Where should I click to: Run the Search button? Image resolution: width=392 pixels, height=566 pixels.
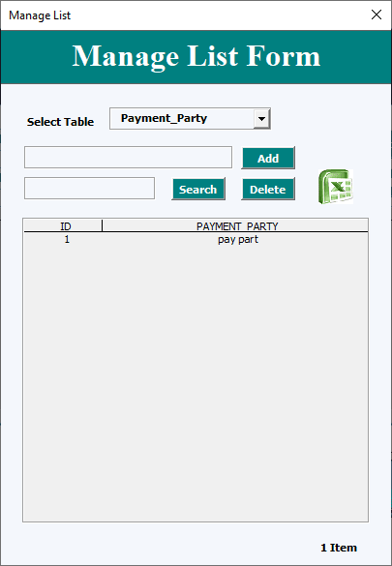(x=198, y=189)
